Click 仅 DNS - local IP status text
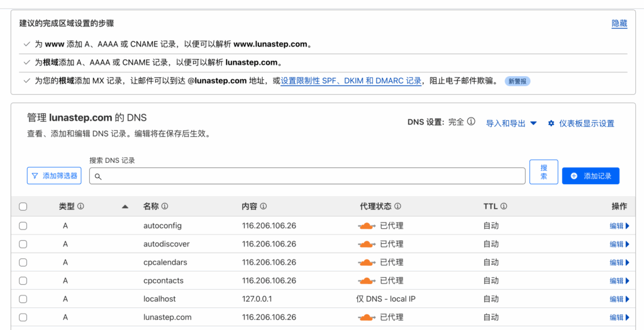644x330 pixels. [386, 299]
